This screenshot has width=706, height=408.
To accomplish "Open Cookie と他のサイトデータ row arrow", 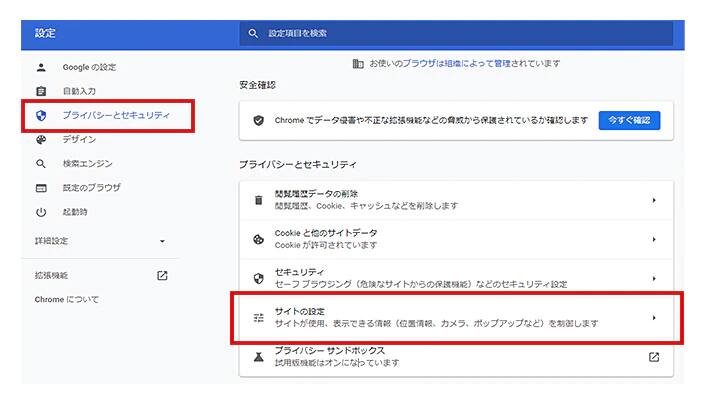I will 654,239.
